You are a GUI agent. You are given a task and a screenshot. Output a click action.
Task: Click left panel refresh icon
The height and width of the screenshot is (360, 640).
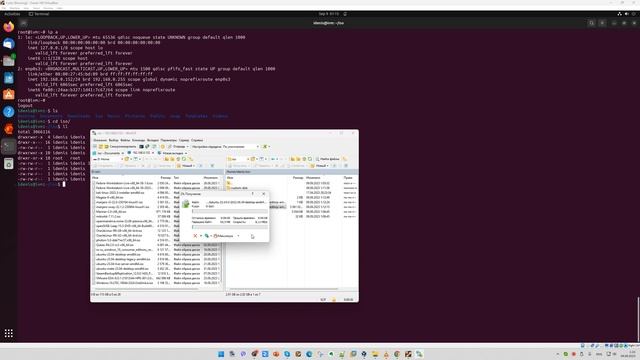pos(184,159)
